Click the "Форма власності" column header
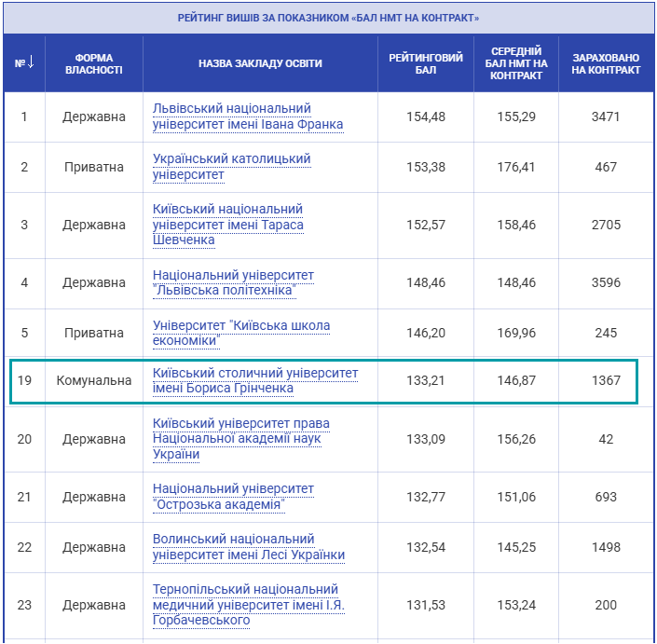Image resolution: width=657 pixels, height=644 pixels. 93,63
